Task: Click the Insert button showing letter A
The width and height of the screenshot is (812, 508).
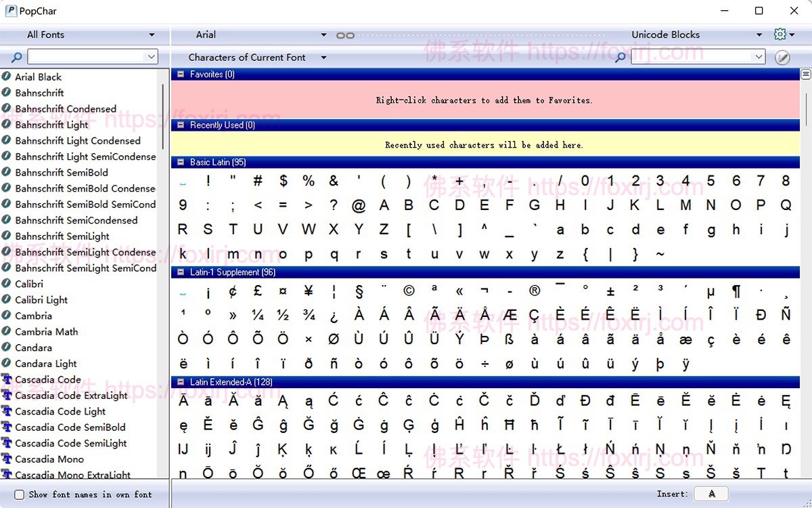Action: point(711,494)
